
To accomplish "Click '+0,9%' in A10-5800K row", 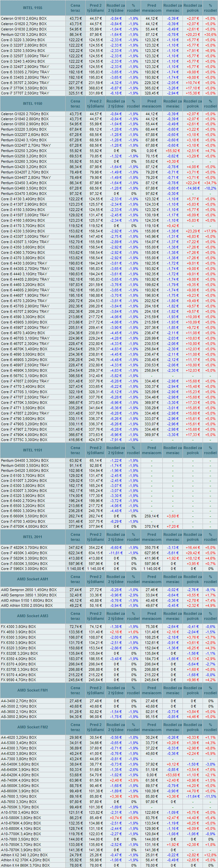I will pos(133,817).
